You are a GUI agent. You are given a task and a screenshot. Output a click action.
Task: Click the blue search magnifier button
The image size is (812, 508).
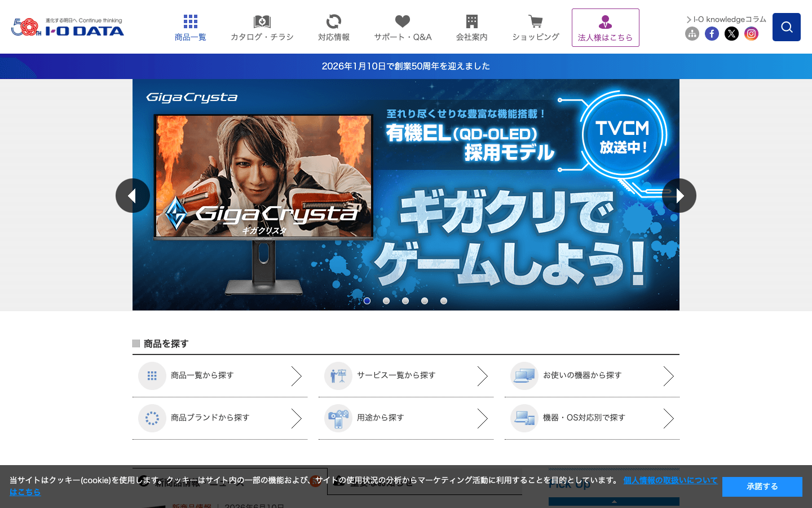tap(787, 27)
